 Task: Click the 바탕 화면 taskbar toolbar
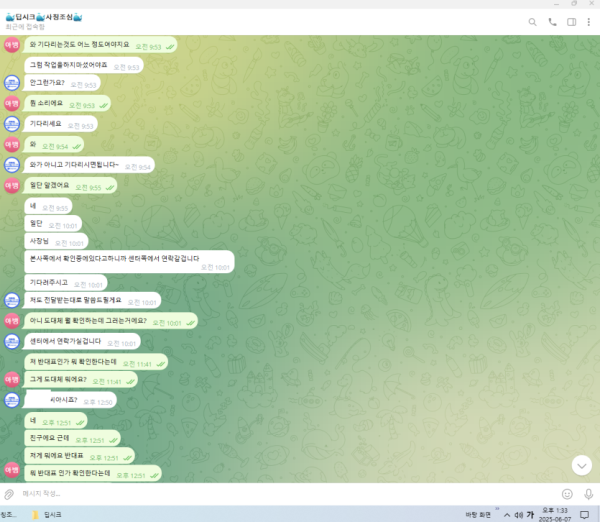[x=478, y=515]
